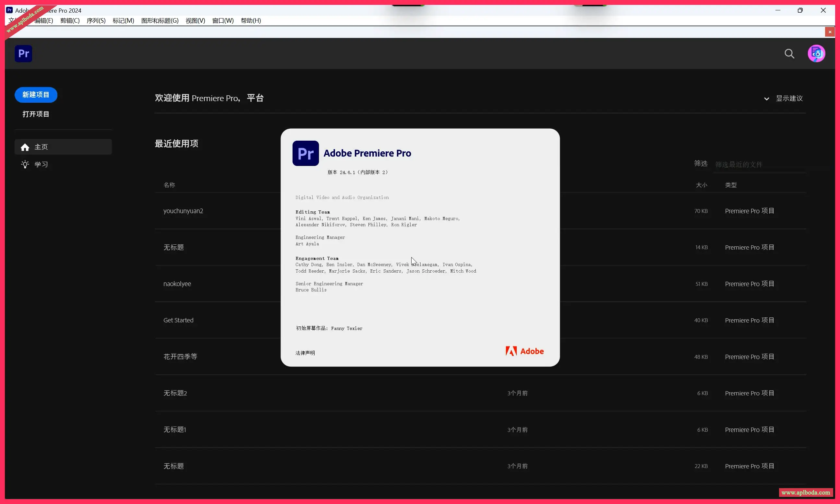
Task: Close the red banner with x button
Action: click(x=830, y=31)
